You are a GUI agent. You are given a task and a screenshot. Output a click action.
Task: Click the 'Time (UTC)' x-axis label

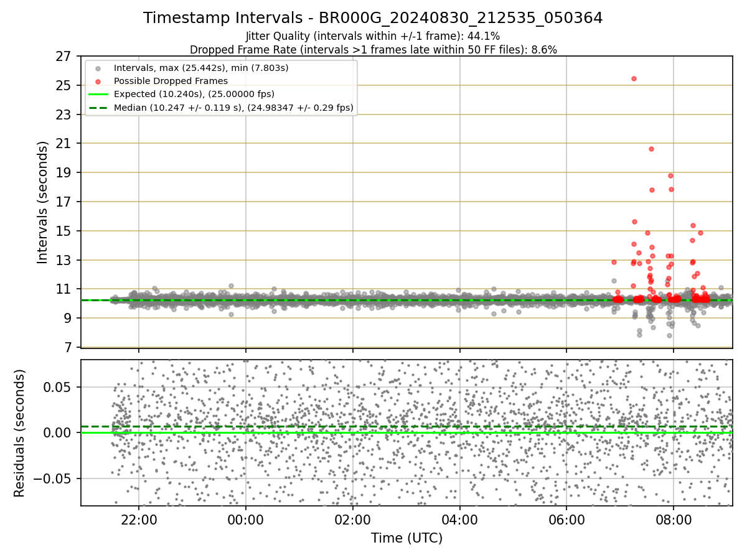coord(406,538)
